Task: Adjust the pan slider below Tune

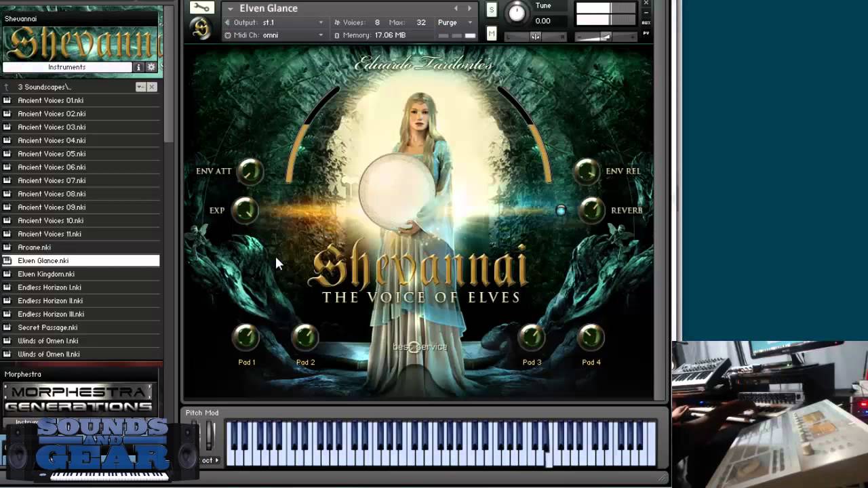Action: (535, 36)
